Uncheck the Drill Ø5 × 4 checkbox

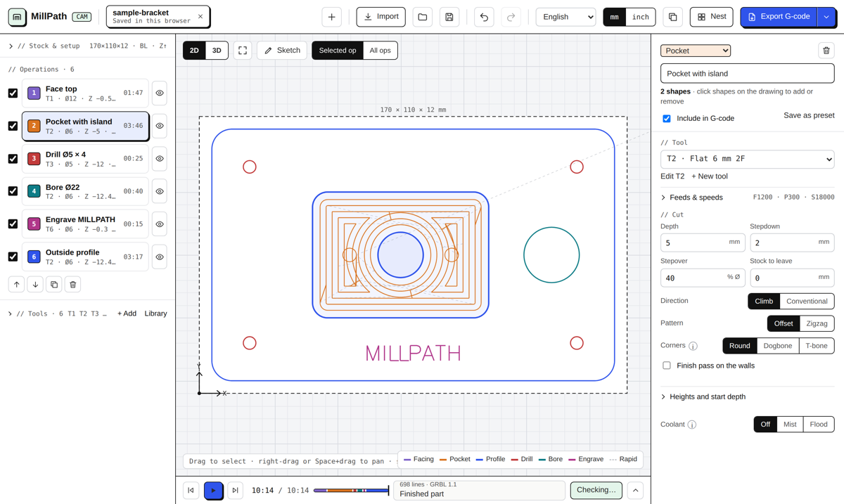tap(13, 159)
